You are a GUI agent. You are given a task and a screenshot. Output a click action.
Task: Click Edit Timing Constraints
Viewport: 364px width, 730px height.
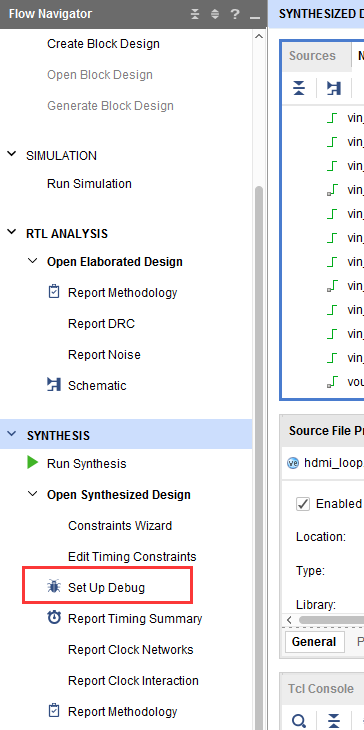tap(132, 556)
